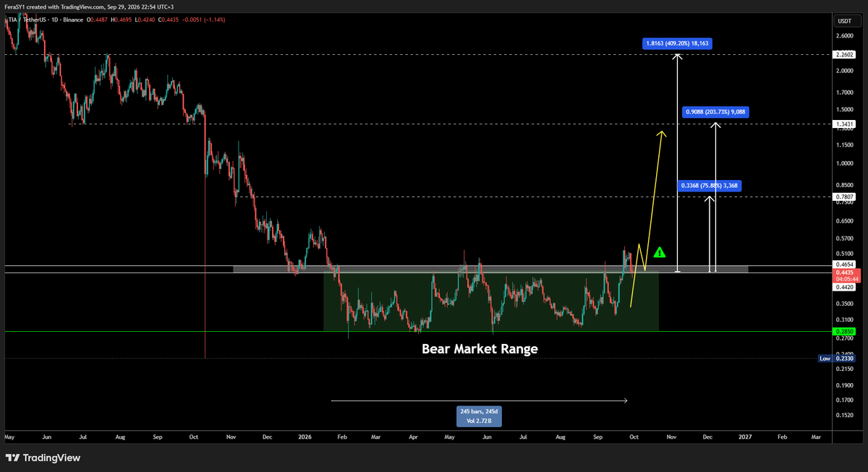The image size is (868, 472).
Task: Click the 0.1520 price scale label
Action: [844, 416]
